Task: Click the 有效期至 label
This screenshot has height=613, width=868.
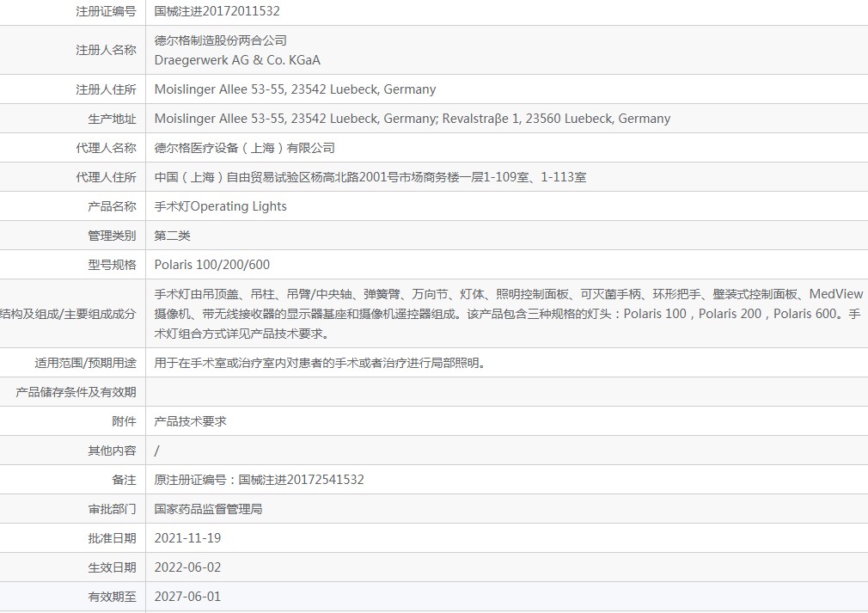Action: (x=112, y=597)
